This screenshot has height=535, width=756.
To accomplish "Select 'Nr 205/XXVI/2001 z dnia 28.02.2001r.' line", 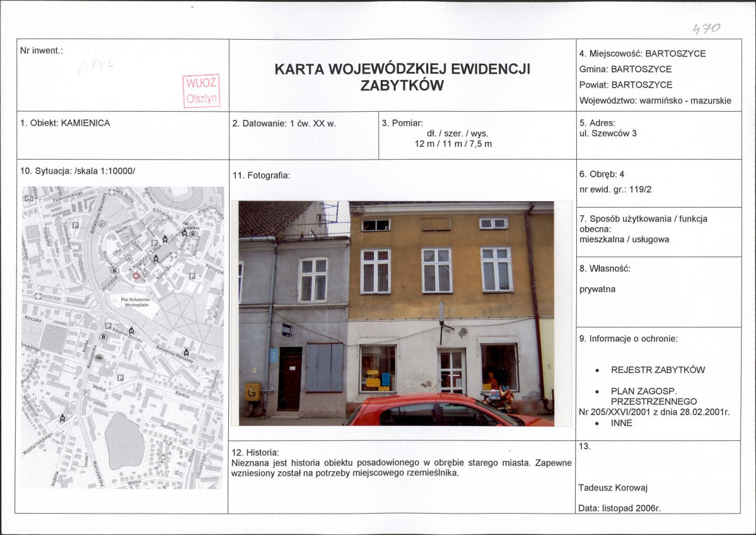I will tap(654, 412).
